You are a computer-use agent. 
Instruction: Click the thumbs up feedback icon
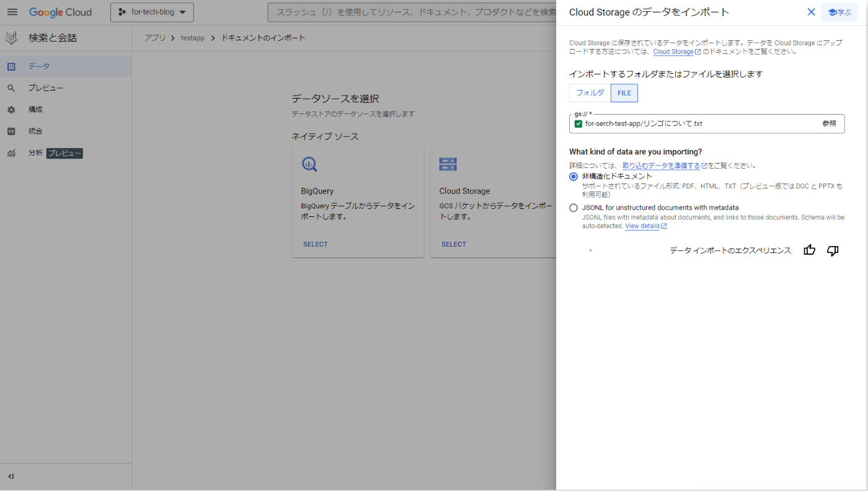(809, 250)
